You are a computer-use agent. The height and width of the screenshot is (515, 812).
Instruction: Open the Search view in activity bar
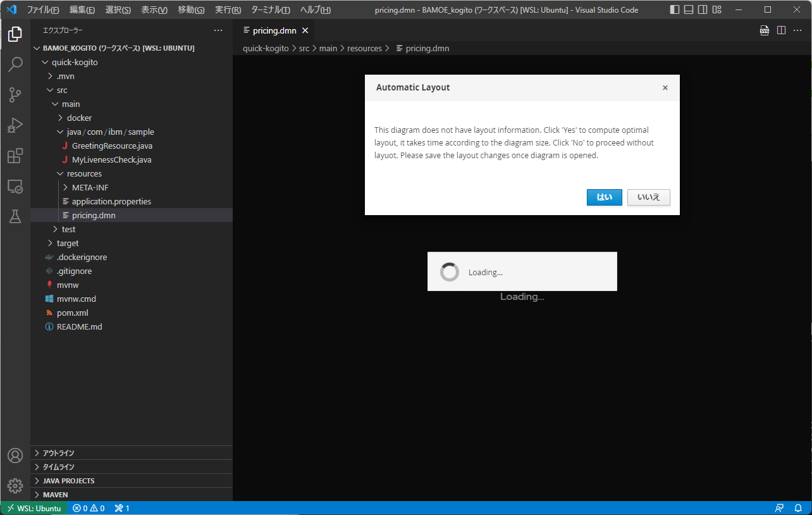click(15, 65)
